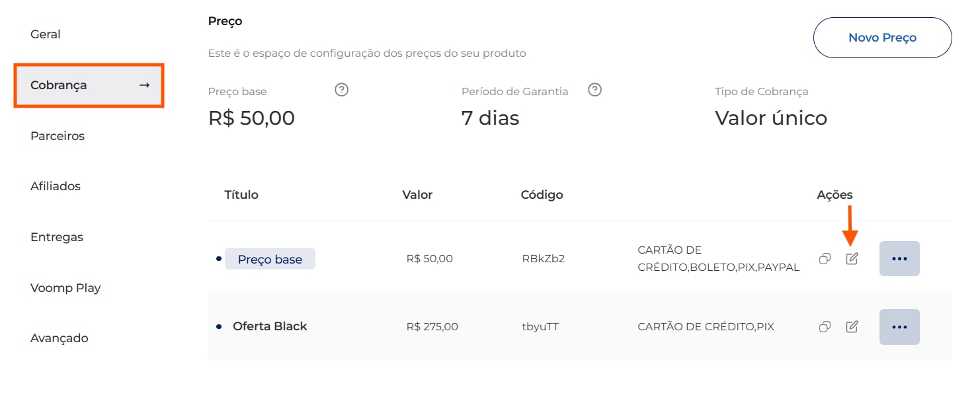This screenshot has width=980, height=395.
Task: Show help for Período de Garantia
Action: (x=594, y=90)
